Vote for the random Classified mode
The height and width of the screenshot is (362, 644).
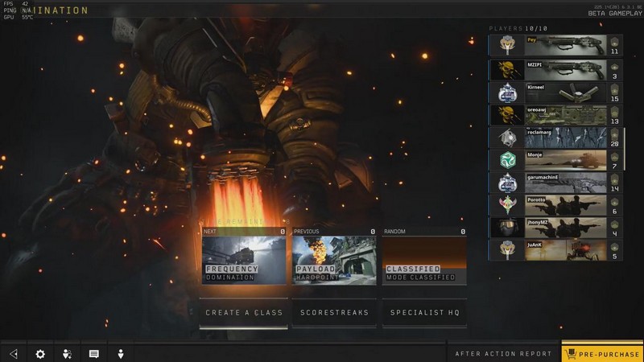[x=424, y=259]
